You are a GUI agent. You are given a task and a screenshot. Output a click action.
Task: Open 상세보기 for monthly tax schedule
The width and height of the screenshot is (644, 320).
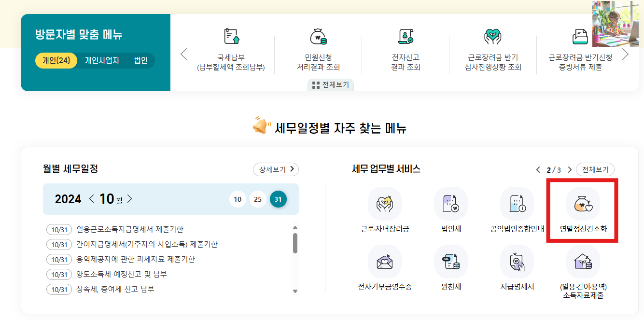click(276, 169)
